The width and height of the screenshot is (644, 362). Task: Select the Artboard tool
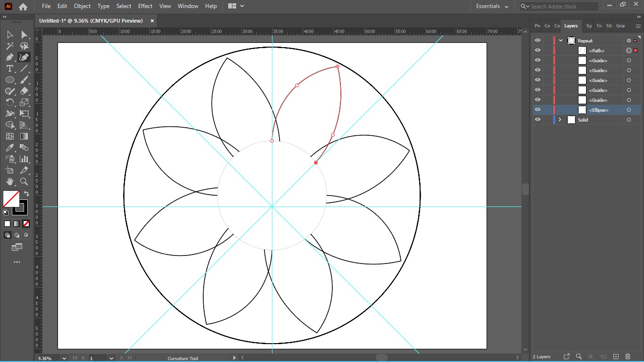[10, 170]
